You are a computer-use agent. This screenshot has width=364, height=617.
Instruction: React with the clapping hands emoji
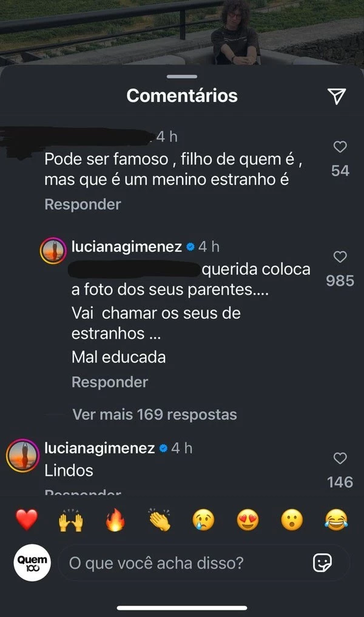160,520
